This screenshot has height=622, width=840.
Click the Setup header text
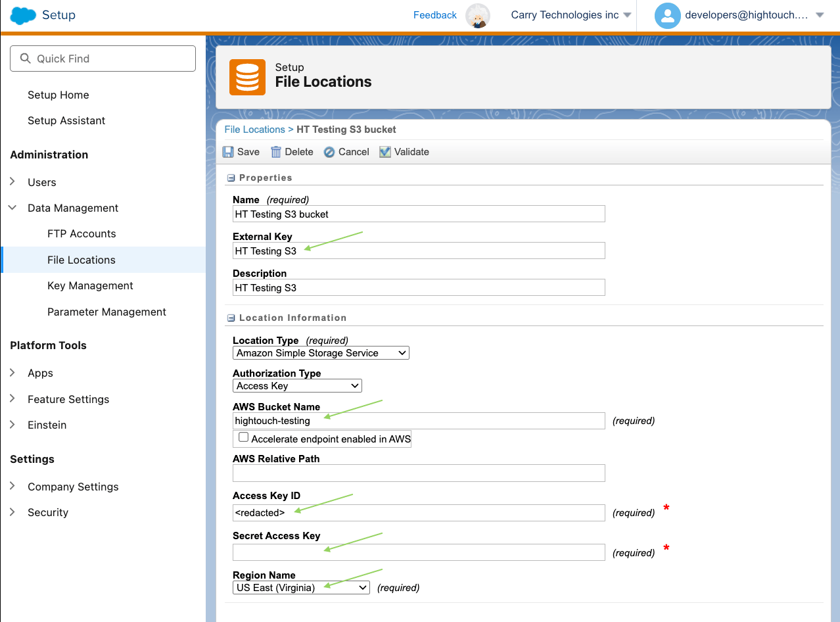(58, 15)
